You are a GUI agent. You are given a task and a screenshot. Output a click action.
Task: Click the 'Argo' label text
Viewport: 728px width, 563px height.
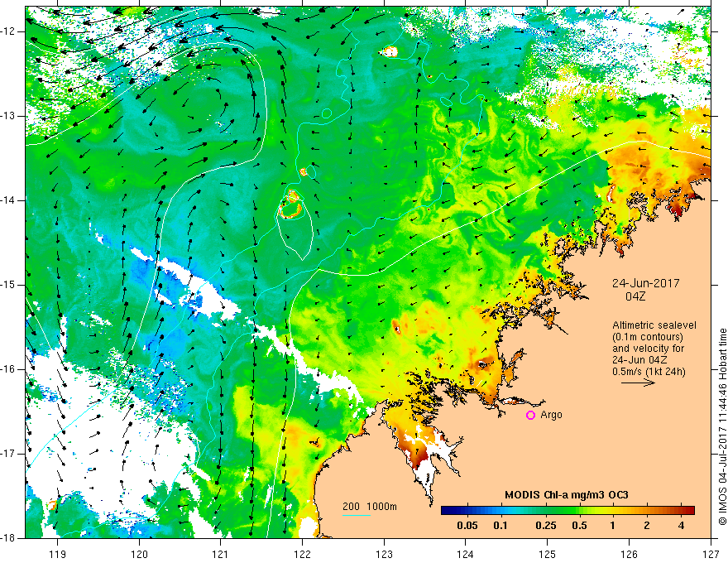click(551, 415)
